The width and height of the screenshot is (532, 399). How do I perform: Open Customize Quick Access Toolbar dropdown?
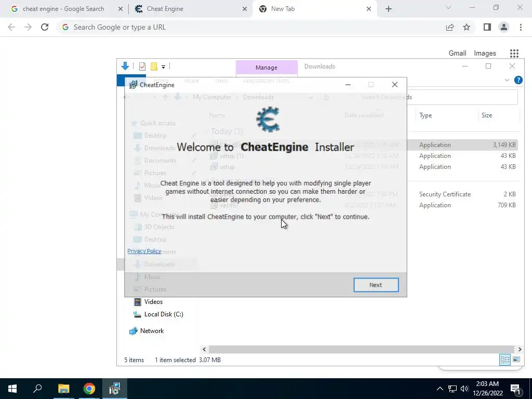coord(163,67)
